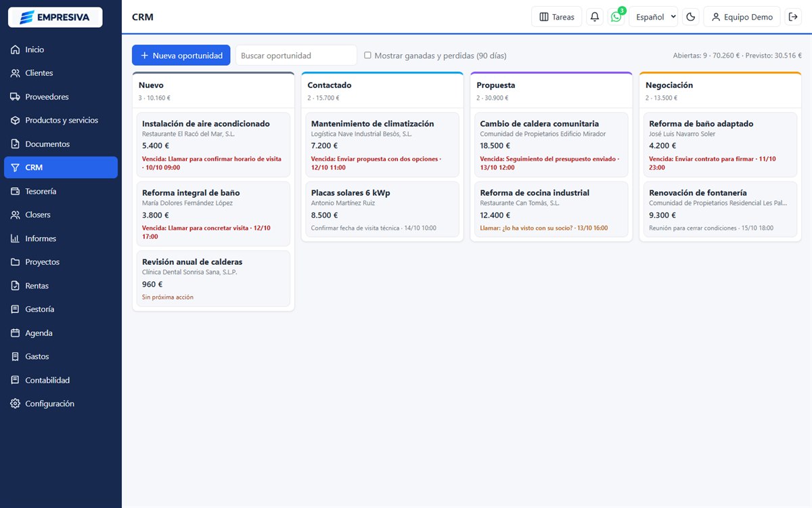Click the Propuesta column header
812x508 pixels.
point(551,91)
